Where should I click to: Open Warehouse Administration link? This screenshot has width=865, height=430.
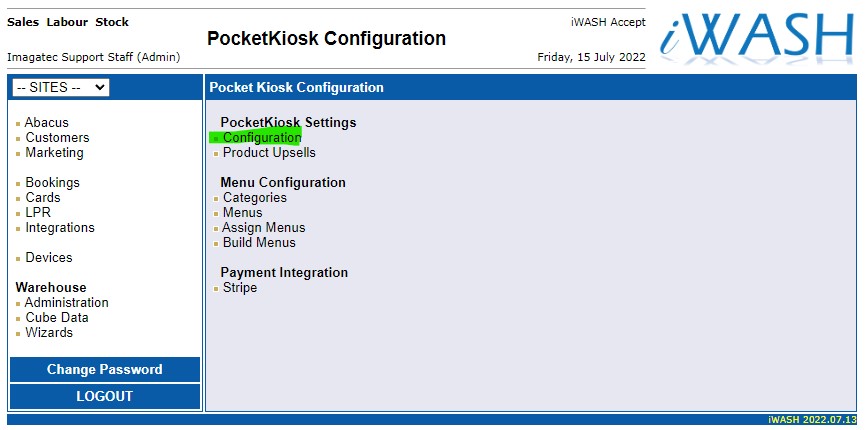point(66,303)
